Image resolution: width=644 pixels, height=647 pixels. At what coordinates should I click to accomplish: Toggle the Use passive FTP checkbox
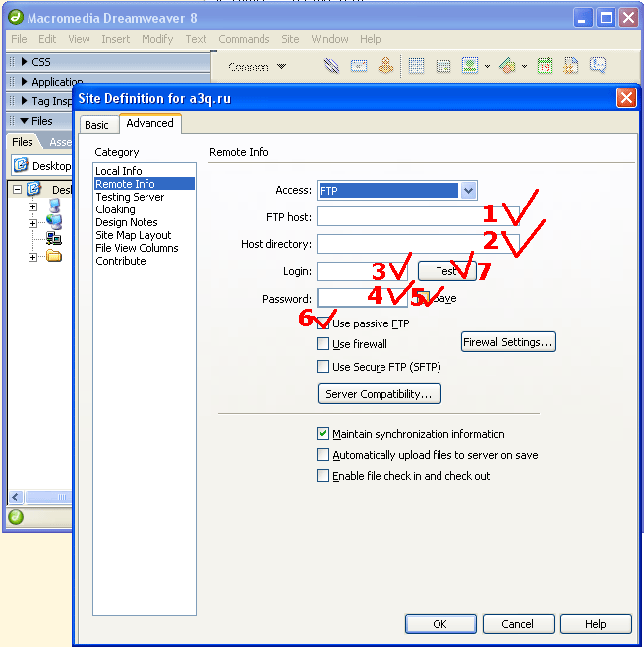[323, 323]
